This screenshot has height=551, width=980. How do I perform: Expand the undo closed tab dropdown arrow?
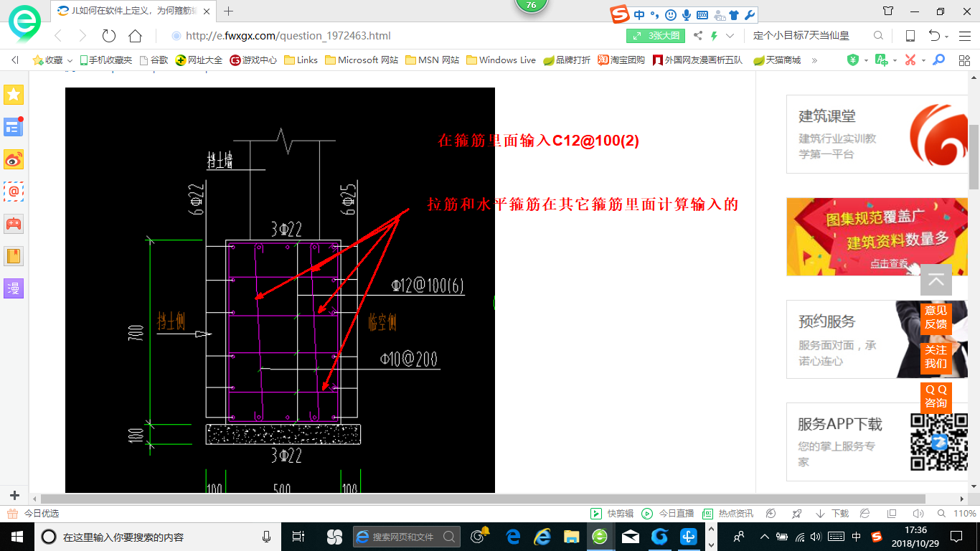coord(947,37)
